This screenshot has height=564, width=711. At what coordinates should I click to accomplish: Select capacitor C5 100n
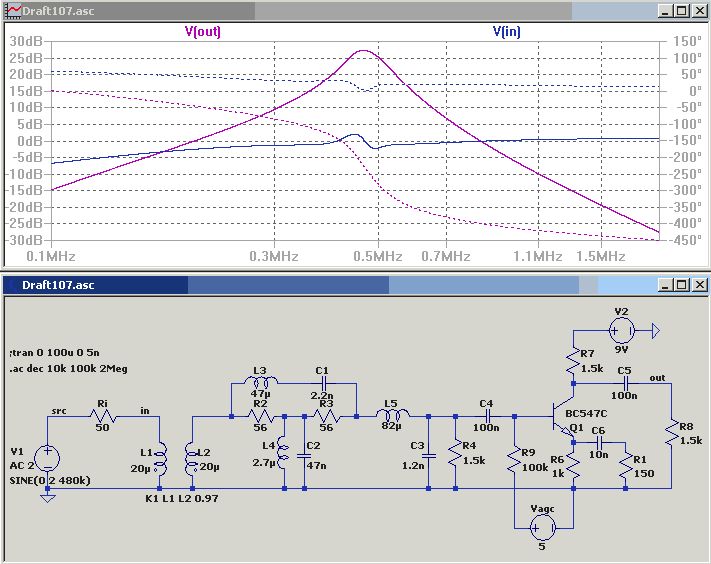tap(626, 383)
